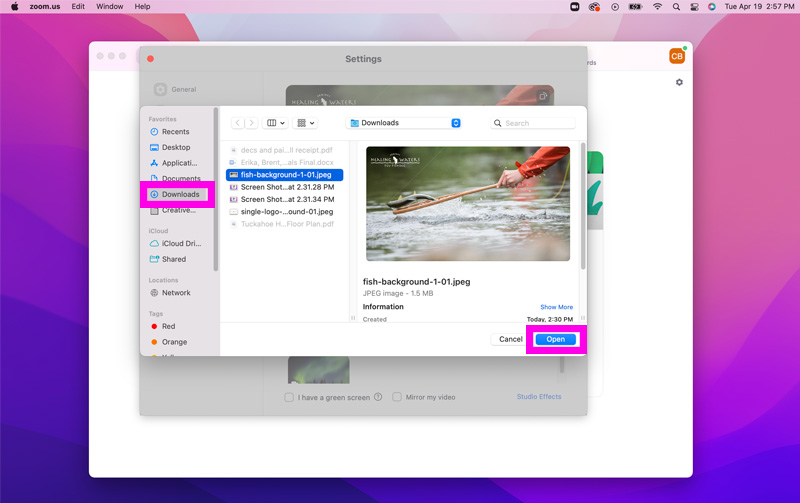Click the Siri icon in menu bar
800x503 pixels.
tap(712, 7)
